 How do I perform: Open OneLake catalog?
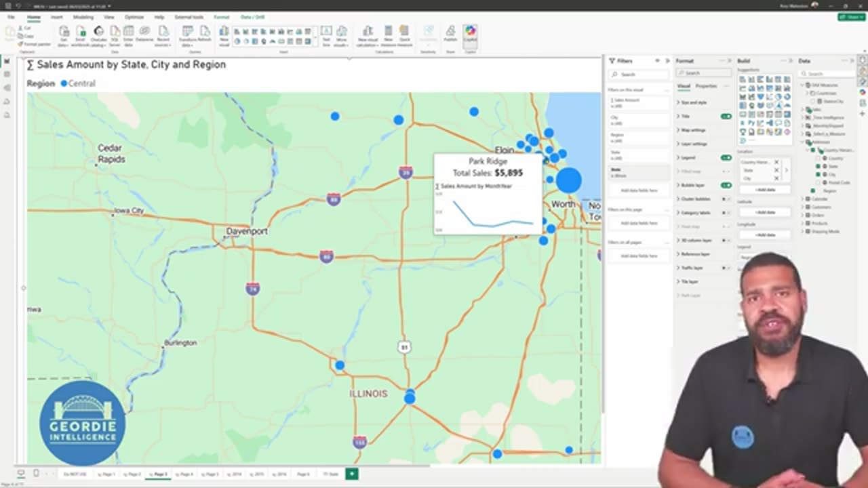(x=98, y=35)
